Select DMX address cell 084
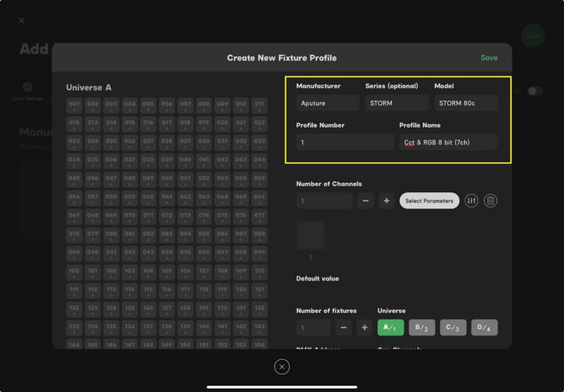 tap(185, 235)
